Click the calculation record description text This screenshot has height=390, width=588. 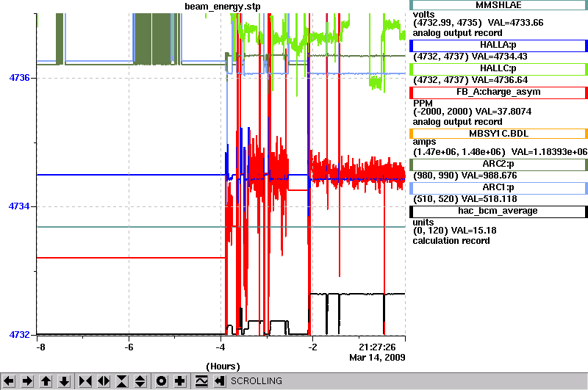pos(451,241)
